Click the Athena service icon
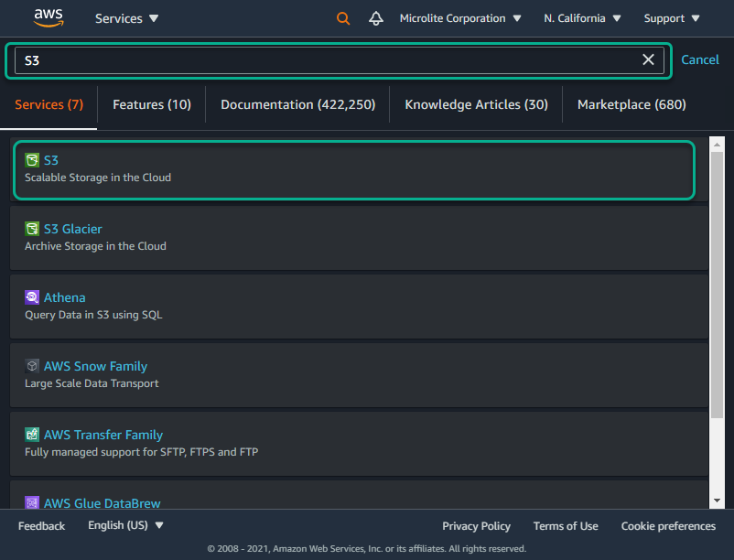Screen dimensions: 734x560 [32, 297]
